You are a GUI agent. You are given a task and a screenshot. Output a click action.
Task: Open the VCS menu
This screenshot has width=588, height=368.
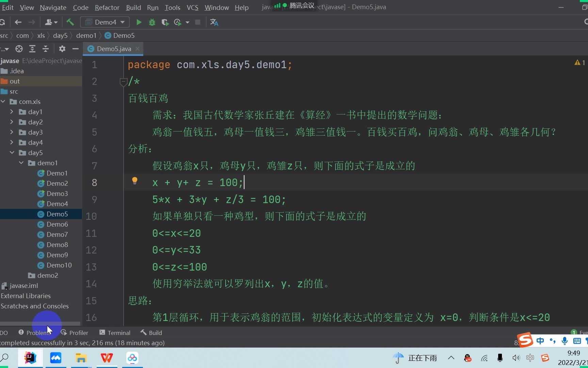coord(193,7)
